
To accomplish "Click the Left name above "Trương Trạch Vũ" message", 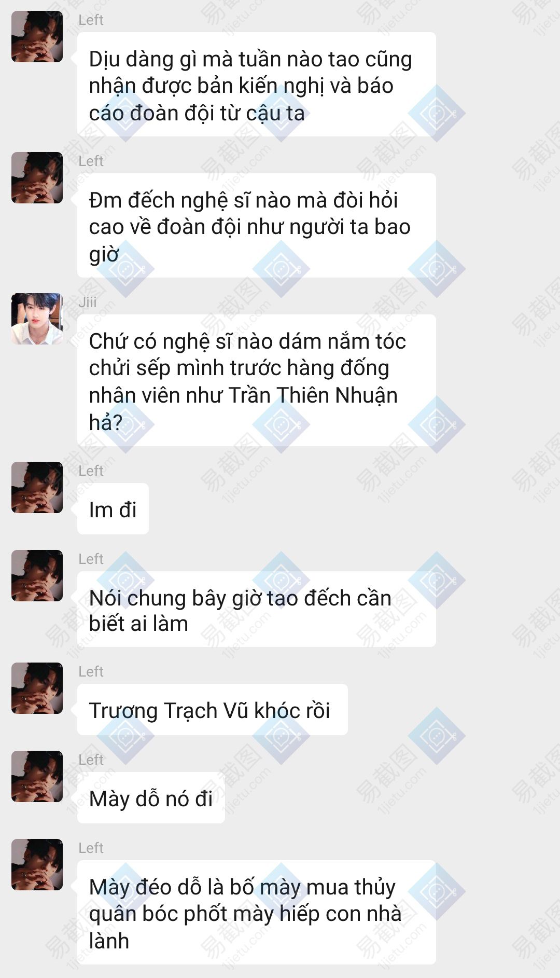I will pos(91,671).
